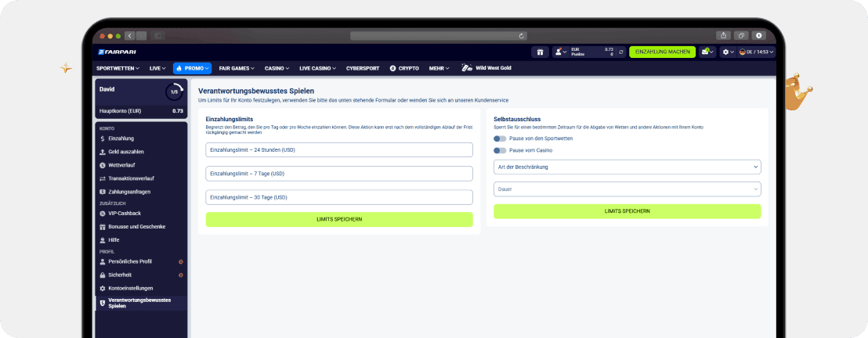Viewport: 868px width, 338px height.
Task: Toggle the browser sidebar button
Action: (x=158, y=36)
